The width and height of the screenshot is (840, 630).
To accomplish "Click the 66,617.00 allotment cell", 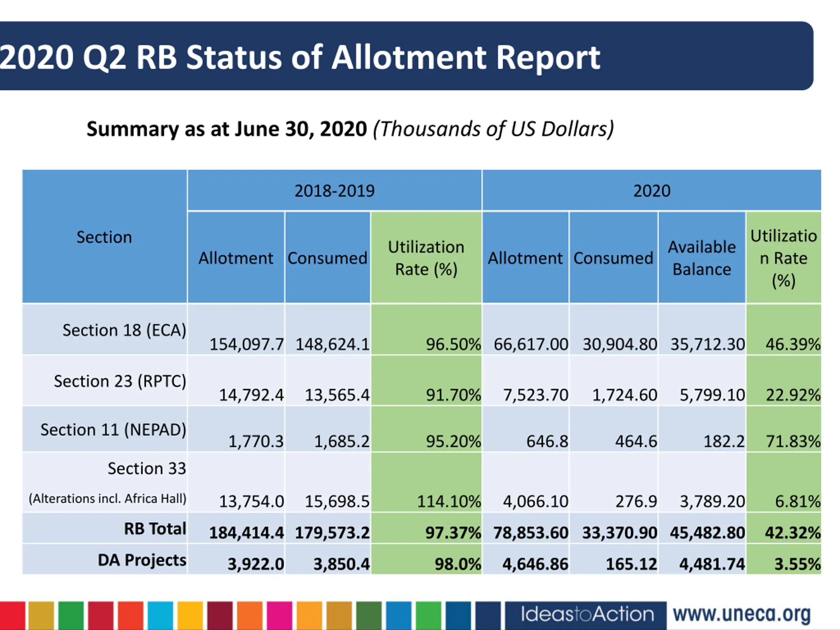I will coord(531,344).
